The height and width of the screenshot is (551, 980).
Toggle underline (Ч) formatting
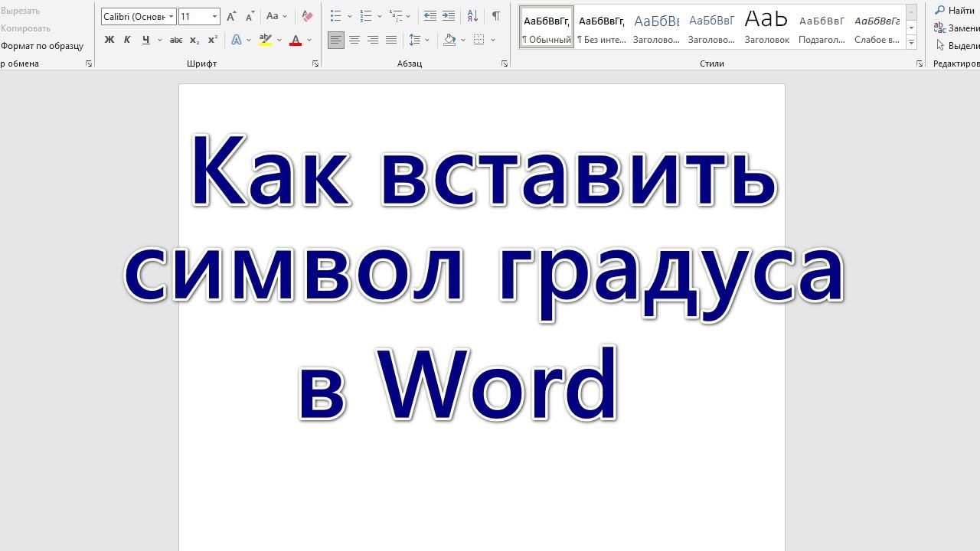tap(145, 40)
